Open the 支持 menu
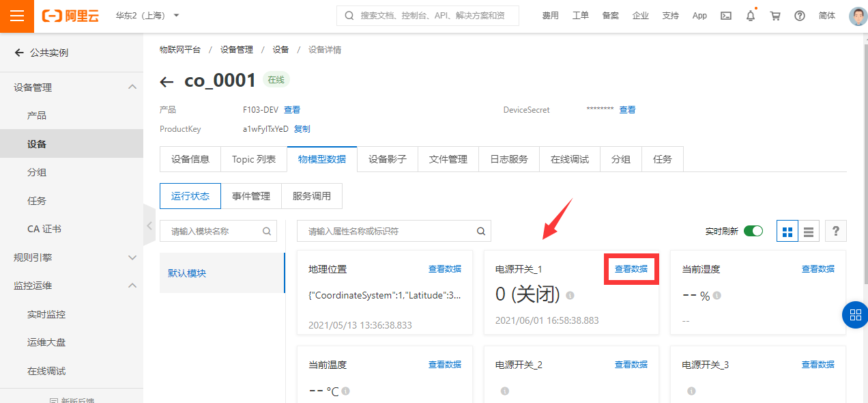This screenshot has width=868, height=403. (x=670, y=16)
